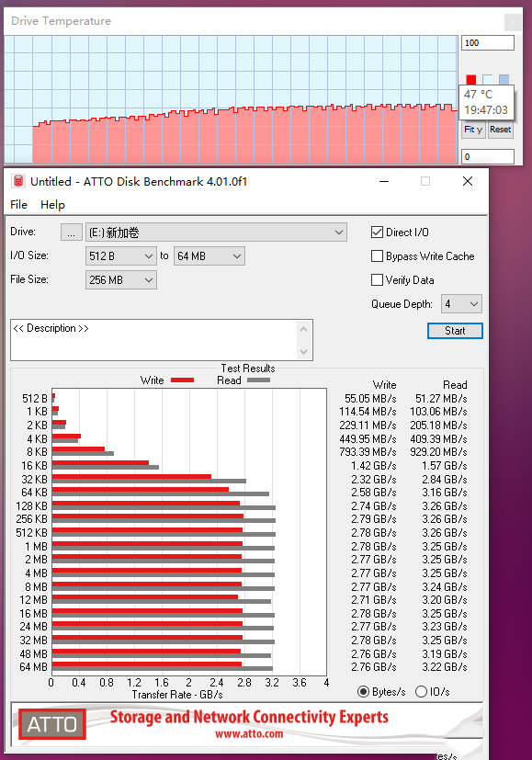Click the 47 °C temperature readout
Screen dimensions: 532x760
478,95
